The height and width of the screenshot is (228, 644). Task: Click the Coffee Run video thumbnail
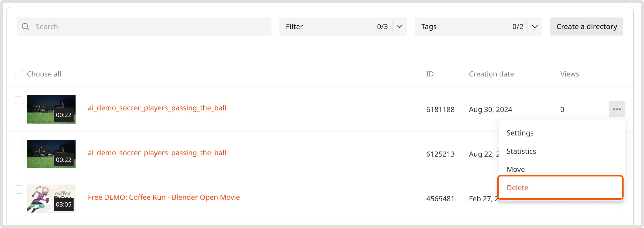click(51, 199)
